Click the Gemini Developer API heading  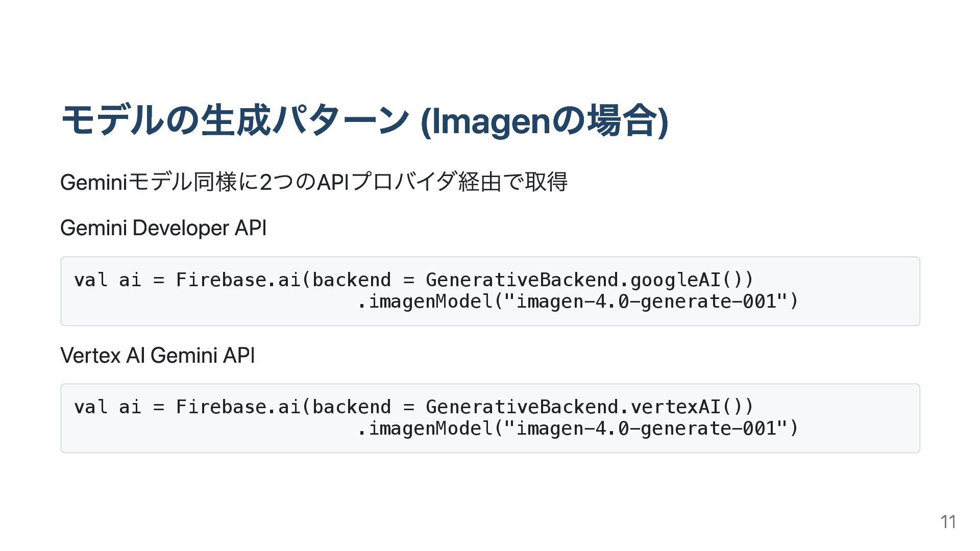(163, 228)
